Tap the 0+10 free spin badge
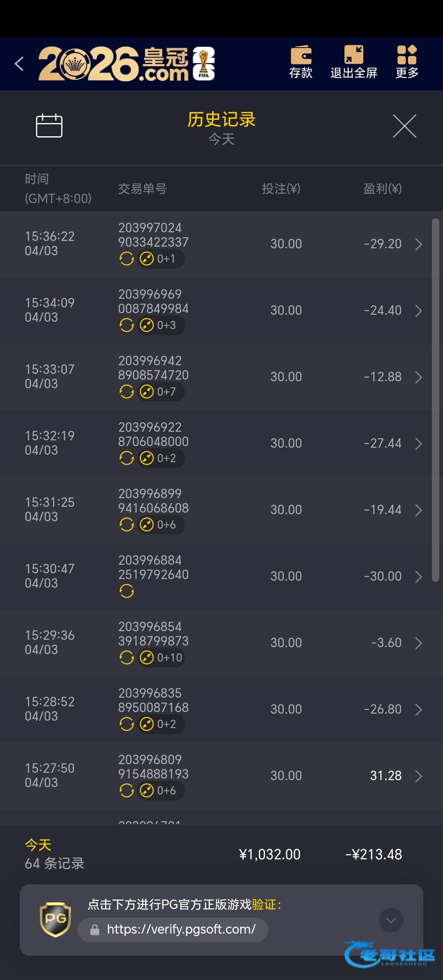 (x=161, y=658)
